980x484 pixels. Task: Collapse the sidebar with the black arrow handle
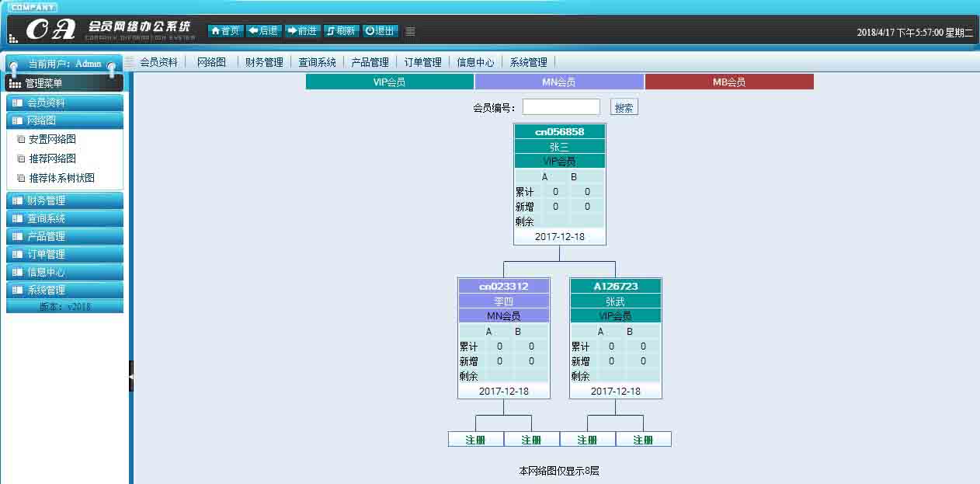pos(131,376)
